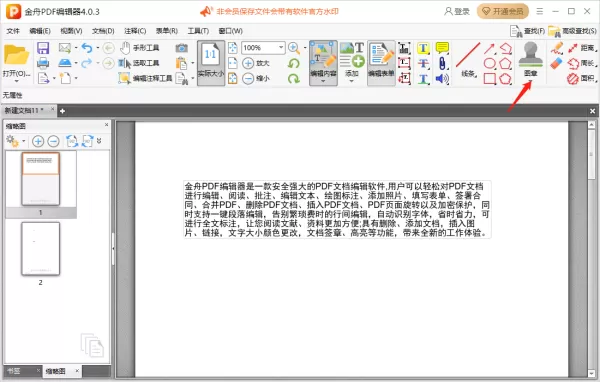Click the Scanner icon

65,63
